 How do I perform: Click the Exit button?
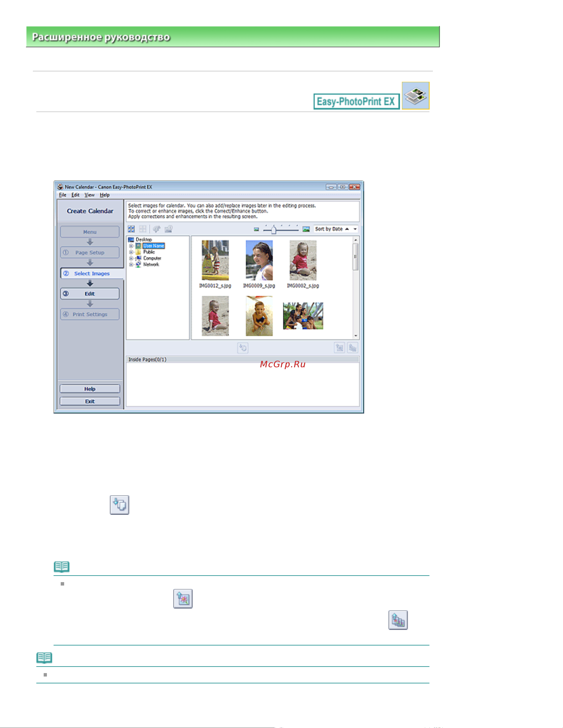(x=90, y=401)
